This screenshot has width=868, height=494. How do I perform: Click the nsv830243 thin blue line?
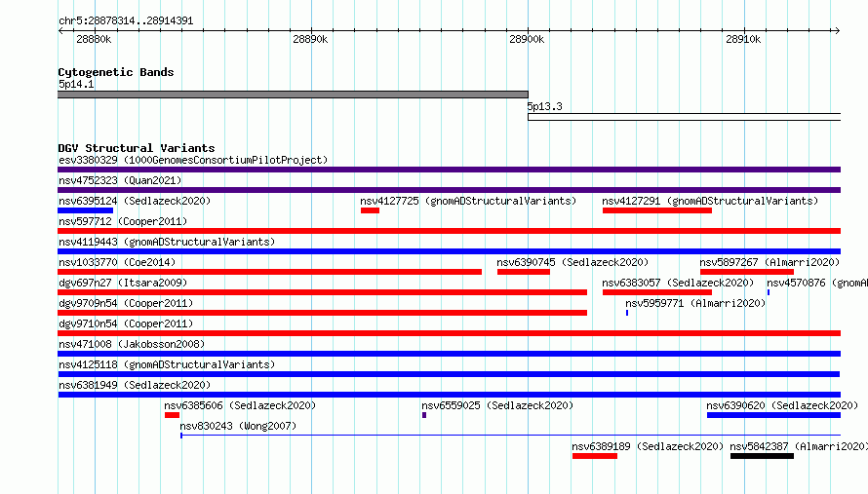click(x=510, y=436)
